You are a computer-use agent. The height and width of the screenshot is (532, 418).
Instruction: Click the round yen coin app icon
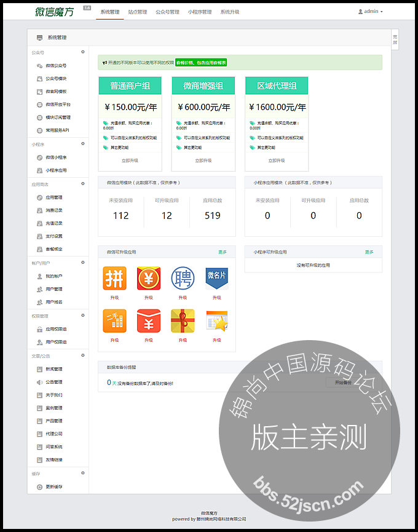[x=149, y=278]
